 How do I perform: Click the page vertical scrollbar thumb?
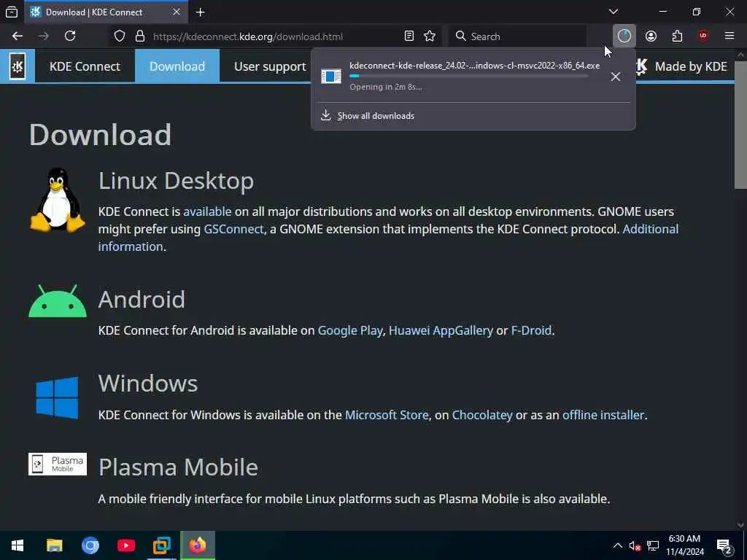click(740, 125)
